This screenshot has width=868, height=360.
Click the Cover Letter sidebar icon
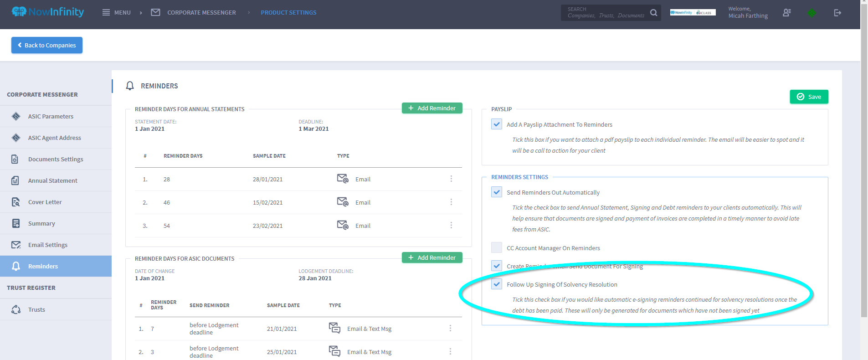[x=15, y=202]
